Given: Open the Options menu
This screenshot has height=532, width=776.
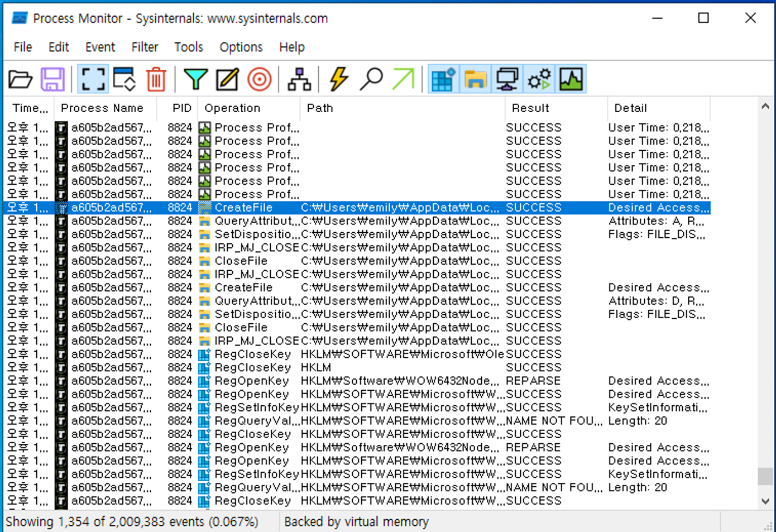Looking at the screenshot, I should tap(241, 47).
